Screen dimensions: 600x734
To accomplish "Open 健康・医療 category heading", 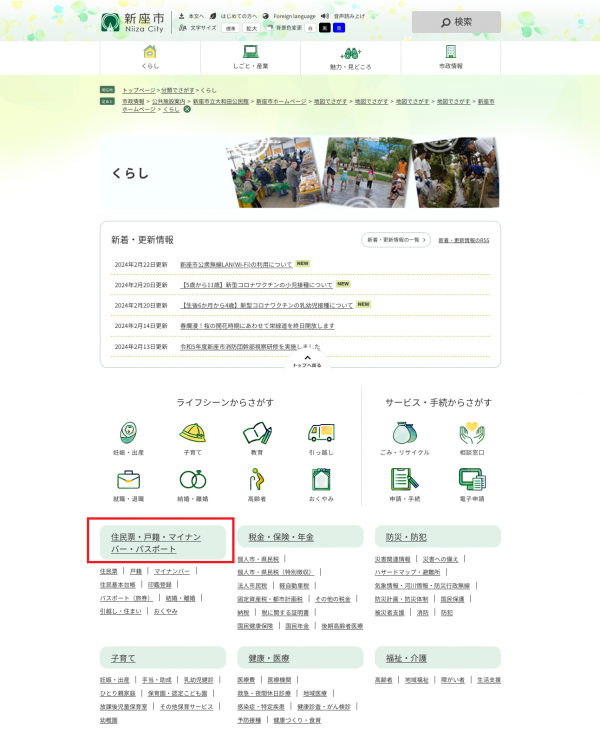I will (x=300, y=658).
